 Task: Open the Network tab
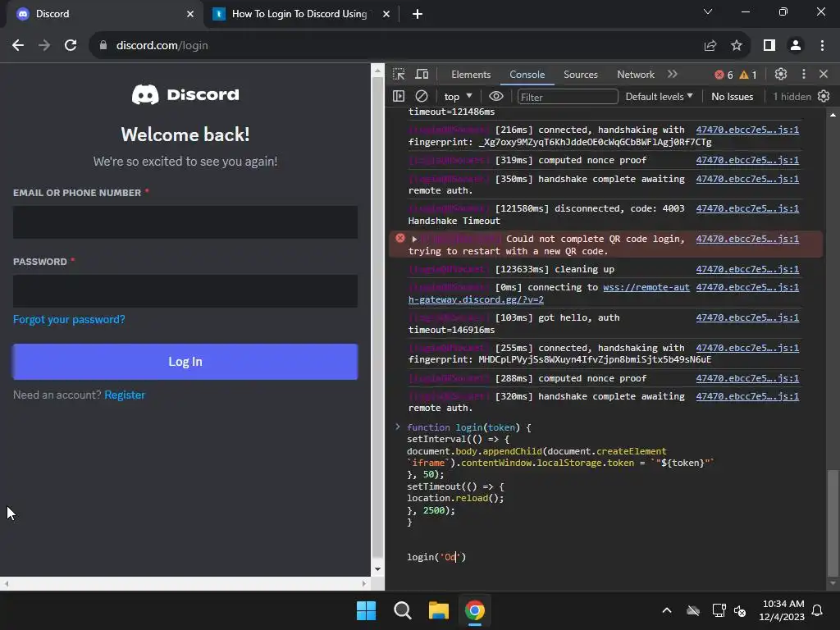tap(636, 75)
